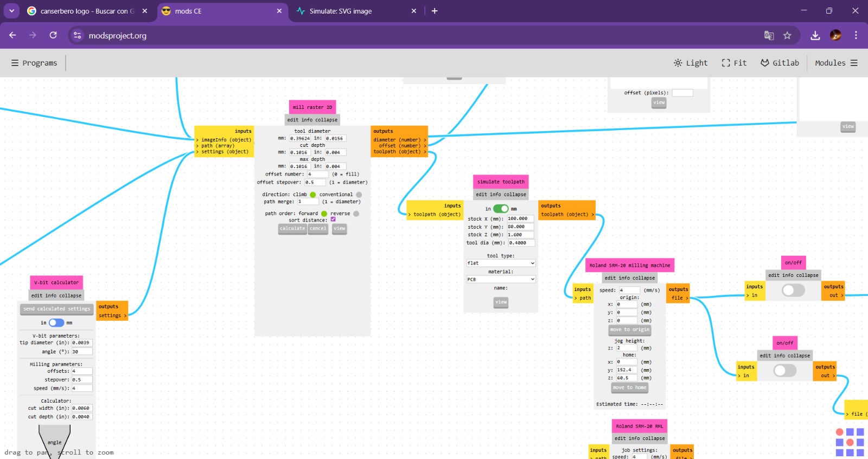This screenshot has width=868, height=459.
Task: Click view in mill raster 2D
Action: [x=339, y=229]
